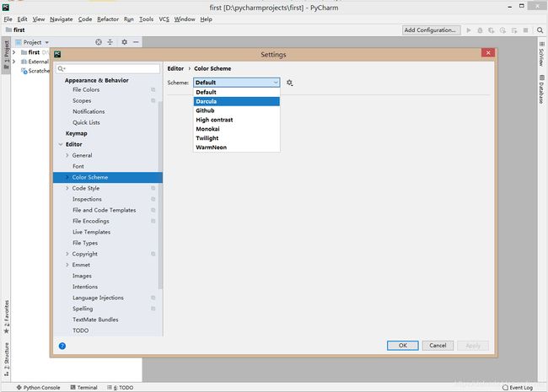Select the File Types settings entry
Viewport: 548px width, 392px height.
(108, 243)
